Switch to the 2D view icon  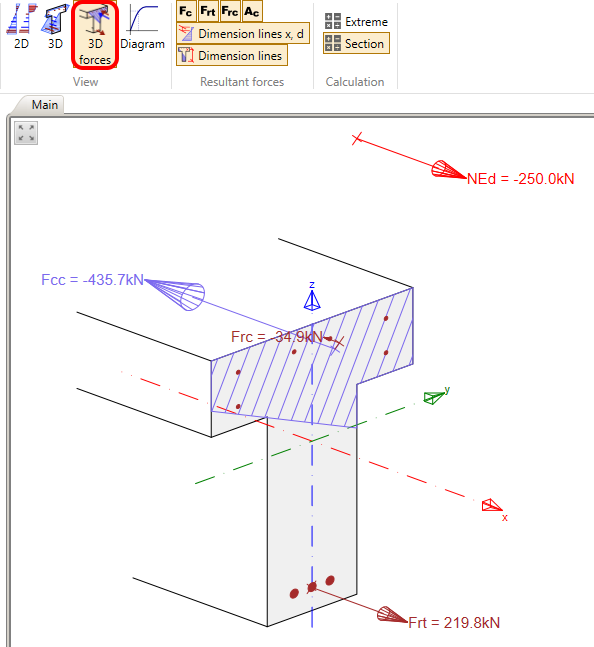click(21, 26)
